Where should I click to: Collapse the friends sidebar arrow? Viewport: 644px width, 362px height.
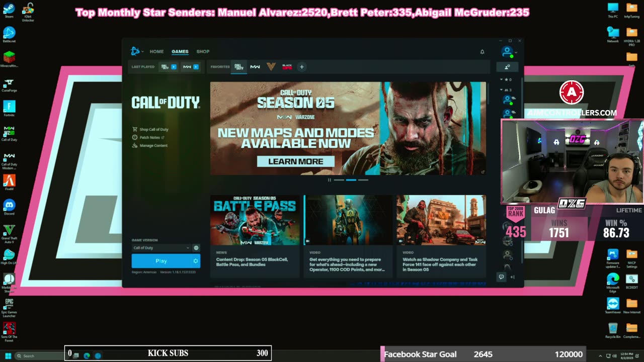513,277
